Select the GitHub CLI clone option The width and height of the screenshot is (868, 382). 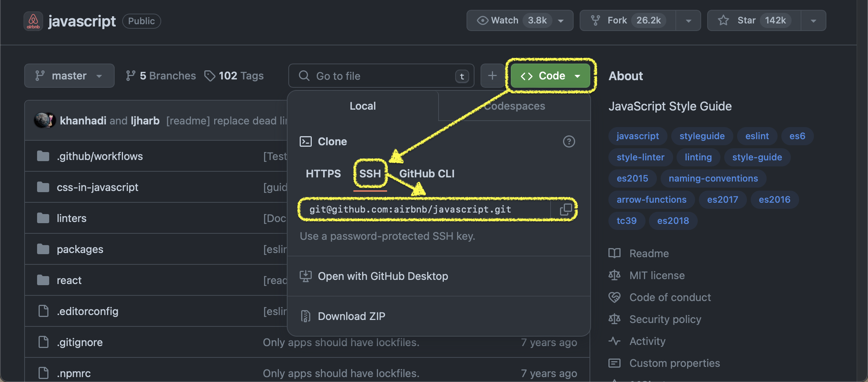coord(427,174)
